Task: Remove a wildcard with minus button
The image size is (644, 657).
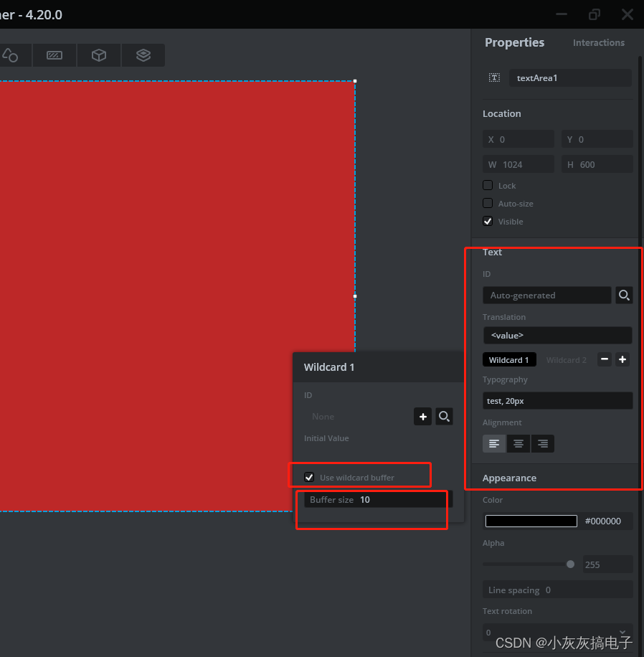Action: point(604,359)
